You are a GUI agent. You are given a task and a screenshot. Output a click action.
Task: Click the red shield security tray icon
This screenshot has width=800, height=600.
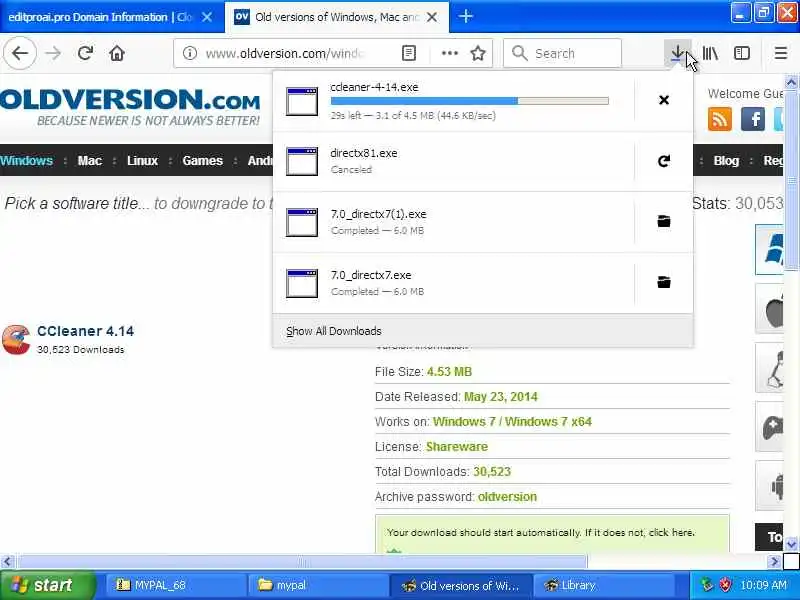click(726, 585)
